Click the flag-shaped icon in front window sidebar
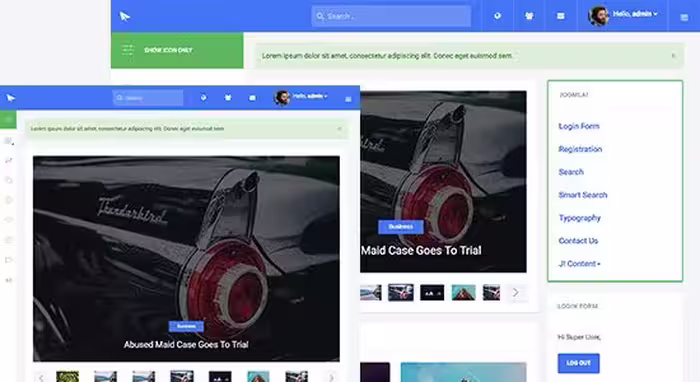Viewport: 700px width, 382px height. click(x=8, y=260)
